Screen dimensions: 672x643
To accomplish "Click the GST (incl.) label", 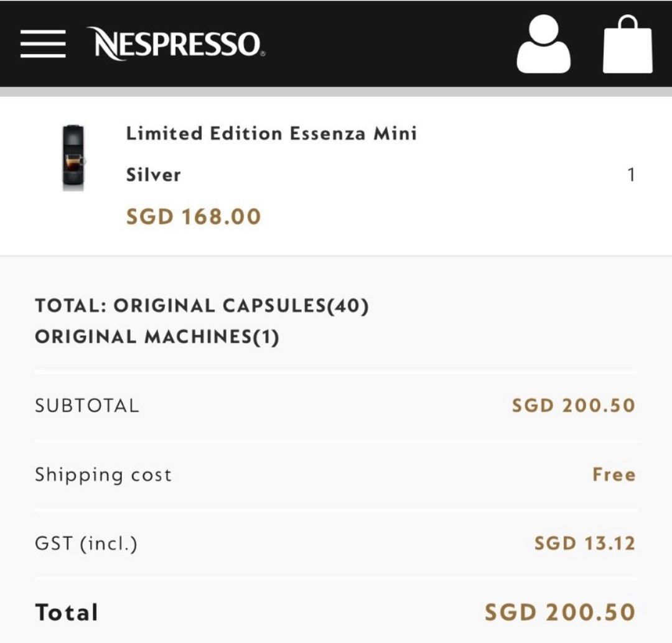I will [83, 542].
